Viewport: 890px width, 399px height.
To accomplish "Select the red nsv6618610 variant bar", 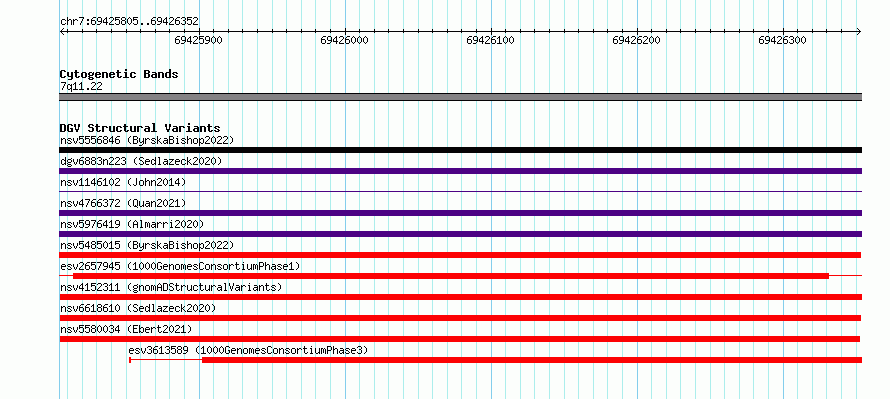I will (460, 318).
